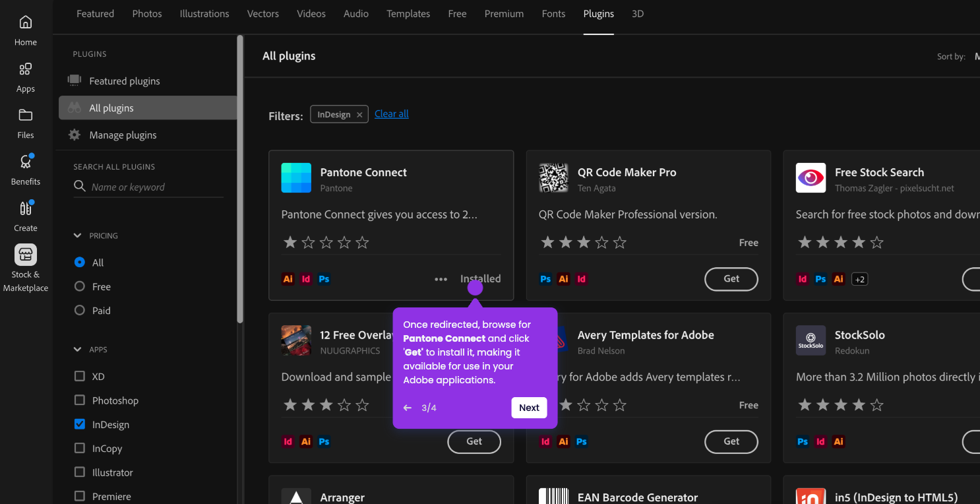The height and width of the screenshot is (504, 980).
Task: Open the Create icon
Action: tap(25, 208)
